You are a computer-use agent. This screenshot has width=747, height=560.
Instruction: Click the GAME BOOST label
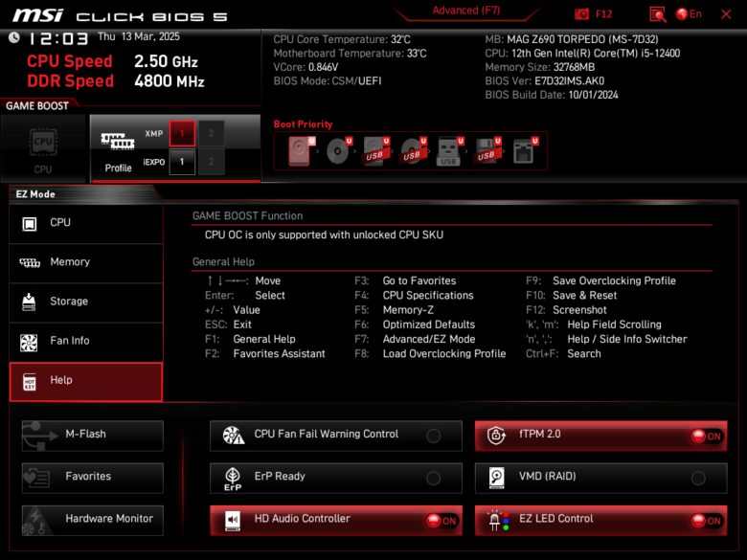[37, 106]
